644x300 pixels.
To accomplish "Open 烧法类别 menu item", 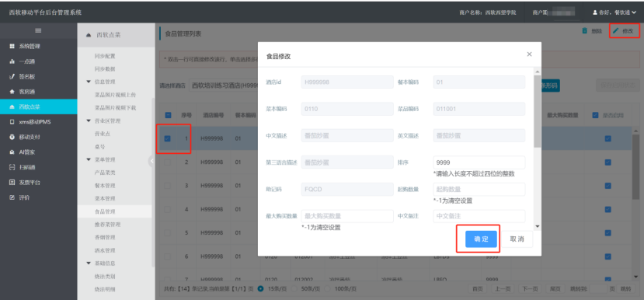I will pos(105,276).
